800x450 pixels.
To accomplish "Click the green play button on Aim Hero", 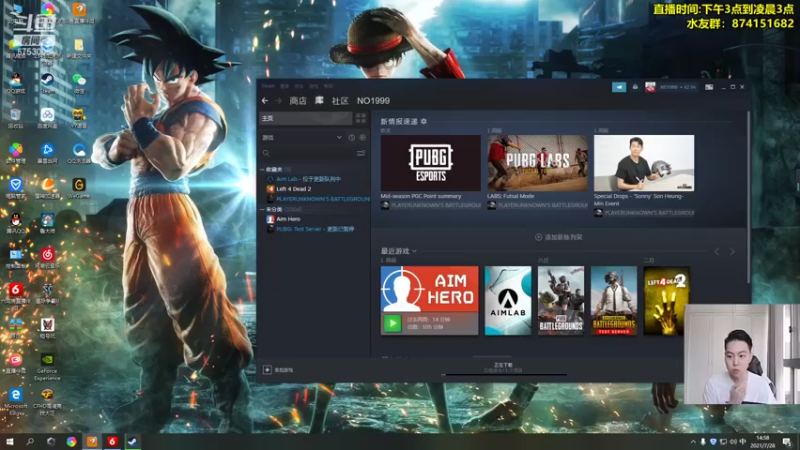I will [392, 323].
